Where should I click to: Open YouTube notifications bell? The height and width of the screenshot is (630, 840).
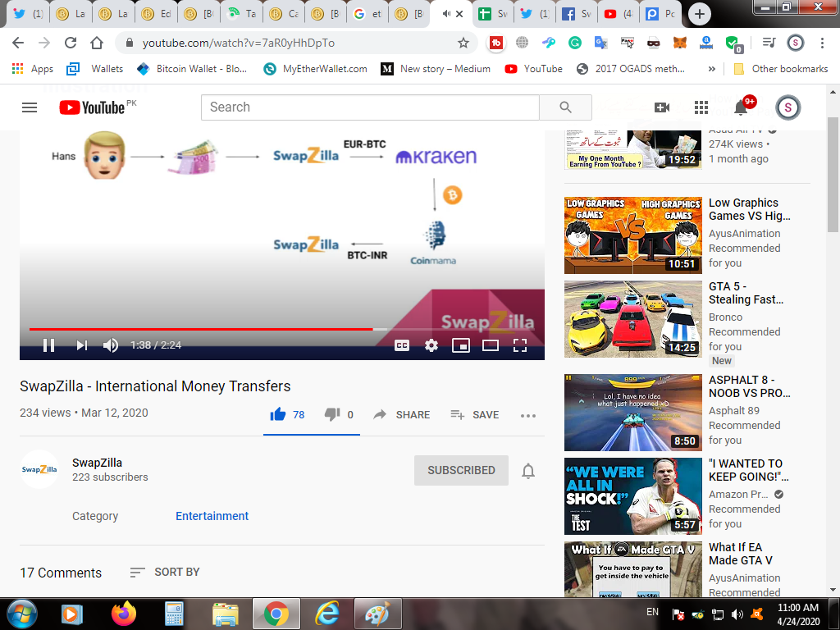coord(741,107)
